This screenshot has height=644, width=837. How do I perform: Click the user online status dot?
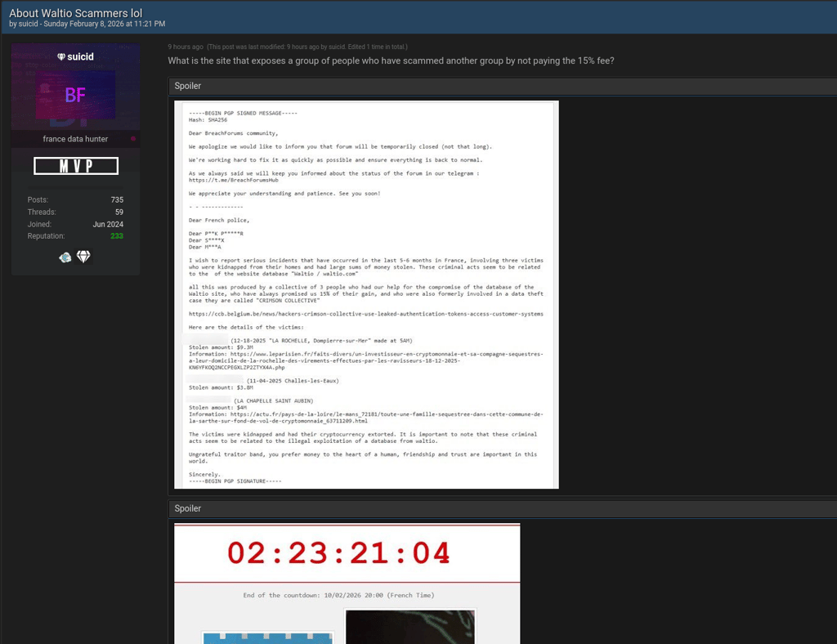pyautogui.click(x=133, y=139)
